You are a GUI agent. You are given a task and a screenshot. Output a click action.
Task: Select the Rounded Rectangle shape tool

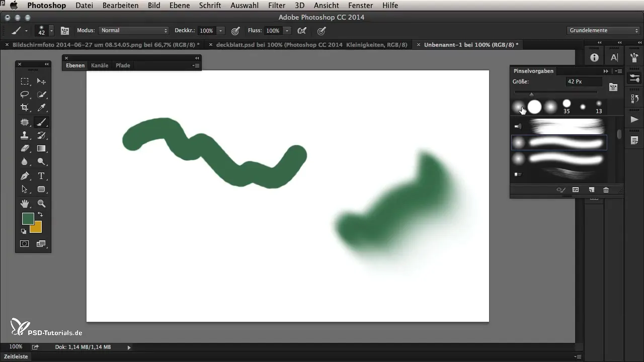point(41,190)
